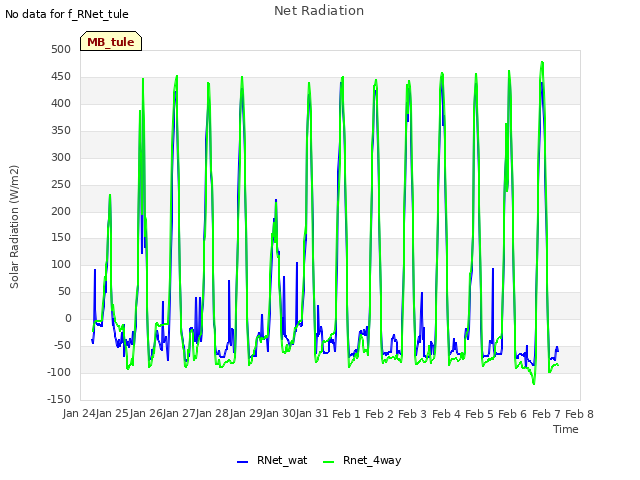Click the -50 y-axis tick label

63,346
